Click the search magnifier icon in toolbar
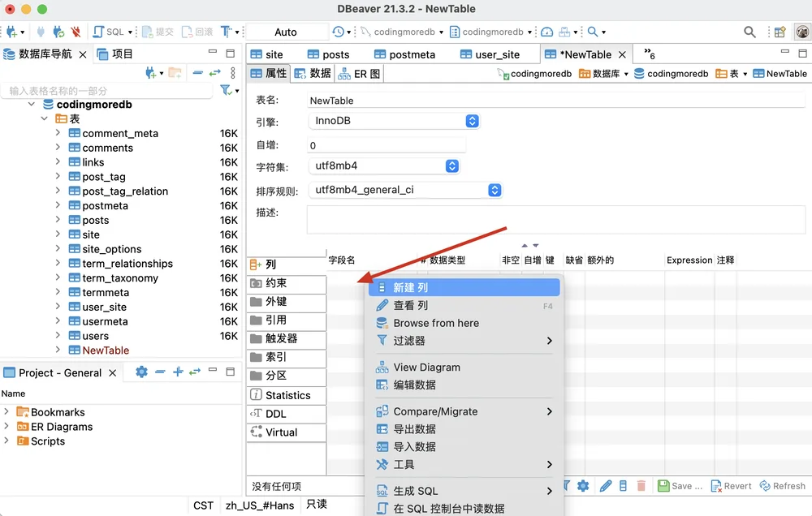812x516 pixels. coord(749,32)
